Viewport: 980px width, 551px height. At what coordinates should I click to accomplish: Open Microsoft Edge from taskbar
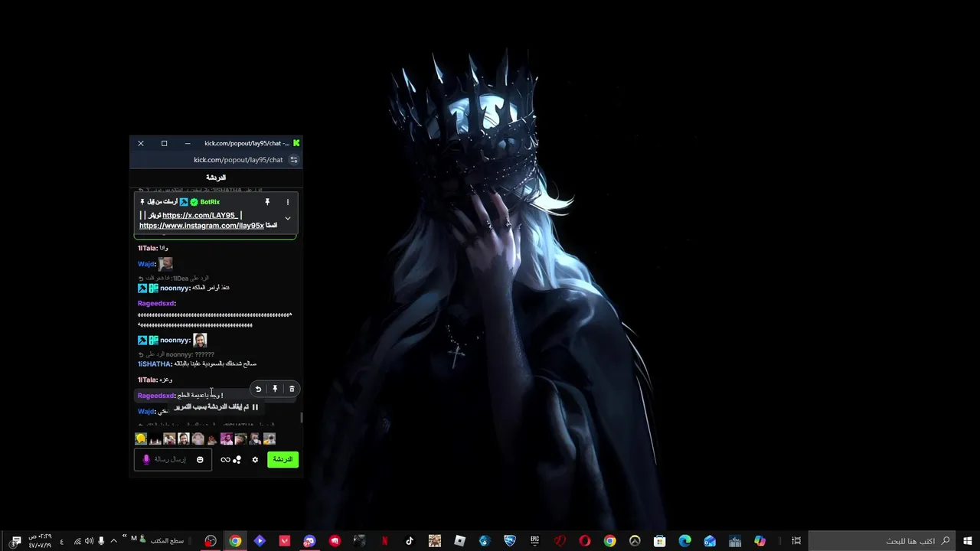684,541
